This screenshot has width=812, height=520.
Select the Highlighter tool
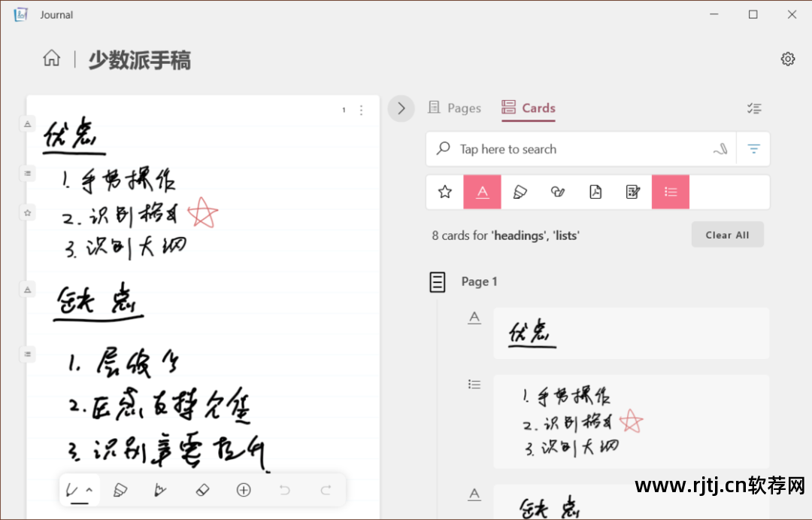tap(120, 490)
